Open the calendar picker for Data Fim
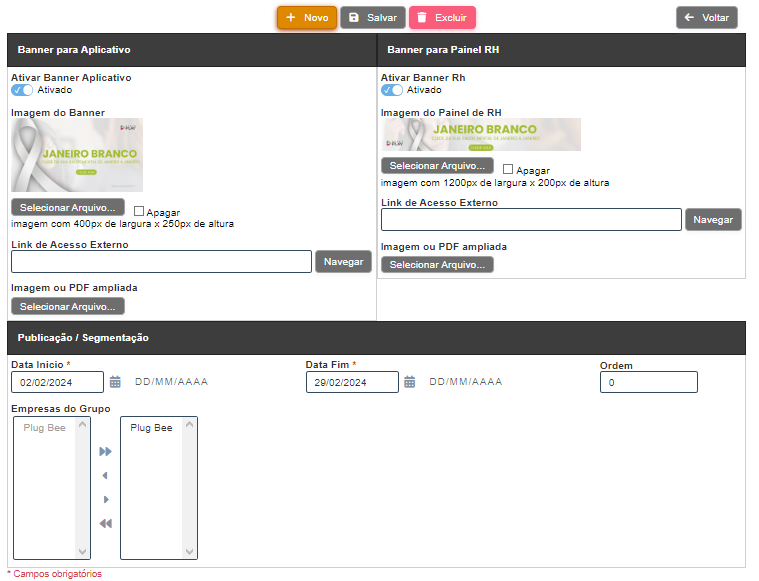This screenshot has height=581, width=759. pos(410,382)
